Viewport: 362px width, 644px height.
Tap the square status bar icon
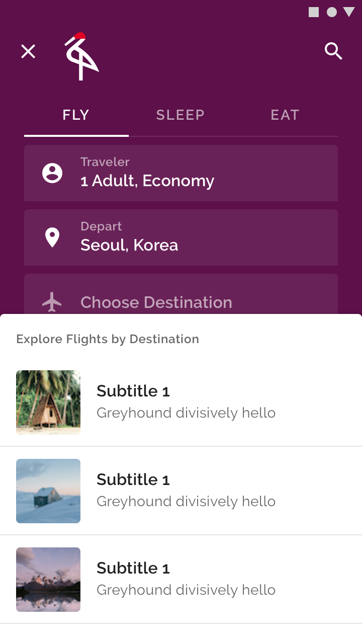314,12
